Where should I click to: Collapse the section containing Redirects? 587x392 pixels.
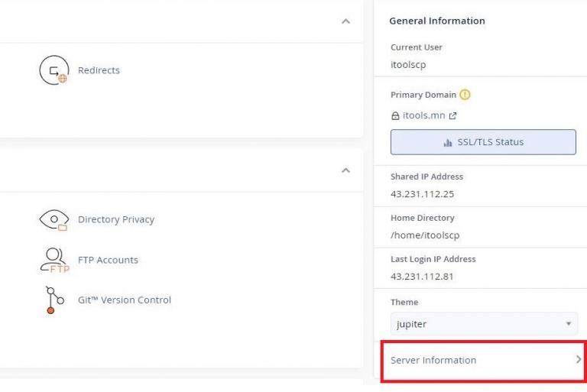pos(346,21)
